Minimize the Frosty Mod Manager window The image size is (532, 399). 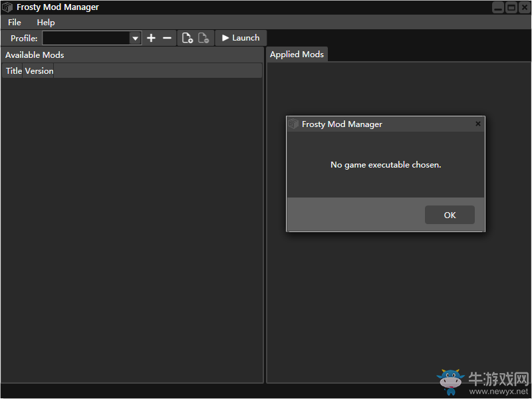[498, 7]
